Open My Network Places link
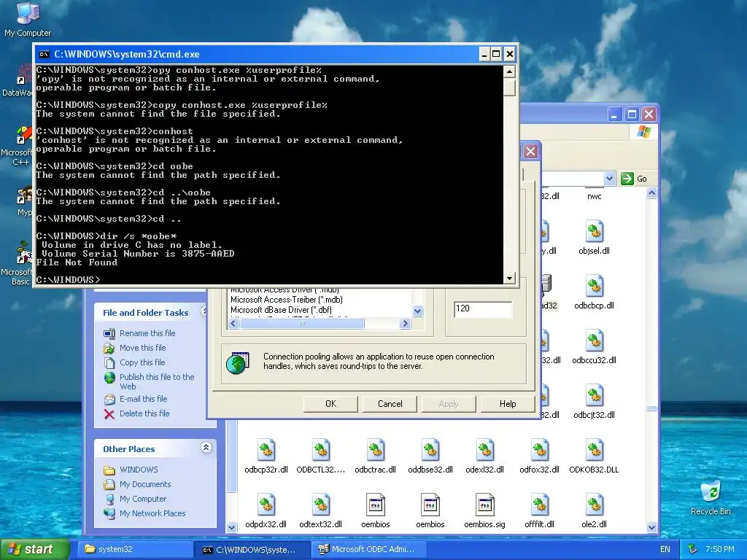This screenshot has height=560, width=747. click(x=152, y=513)
